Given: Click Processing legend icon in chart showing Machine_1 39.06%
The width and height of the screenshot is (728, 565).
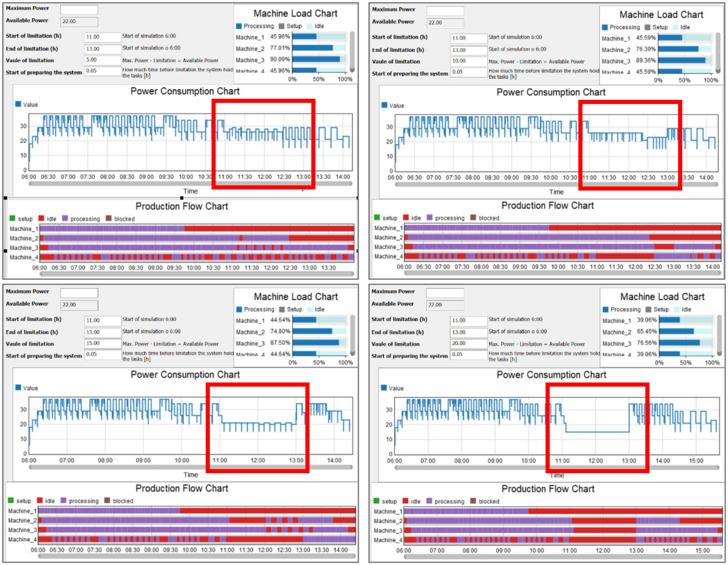Looking at the screenshot, I should click(x=606, y=310).
